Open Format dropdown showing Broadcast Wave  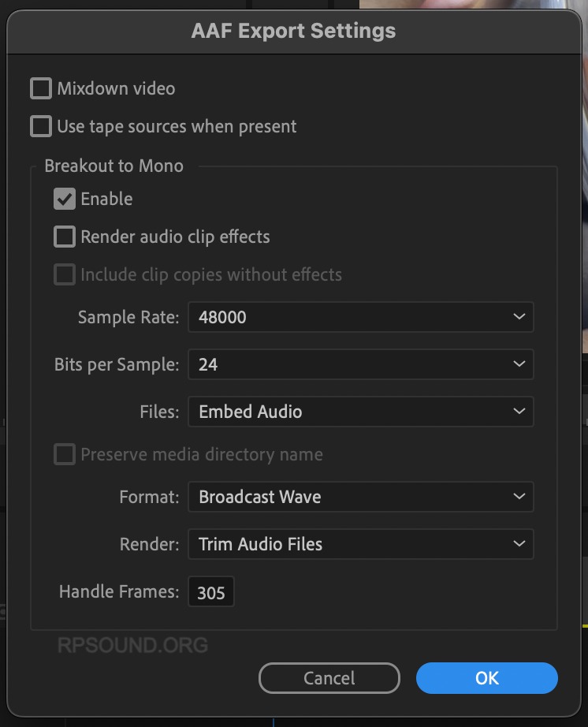[360, 497]
